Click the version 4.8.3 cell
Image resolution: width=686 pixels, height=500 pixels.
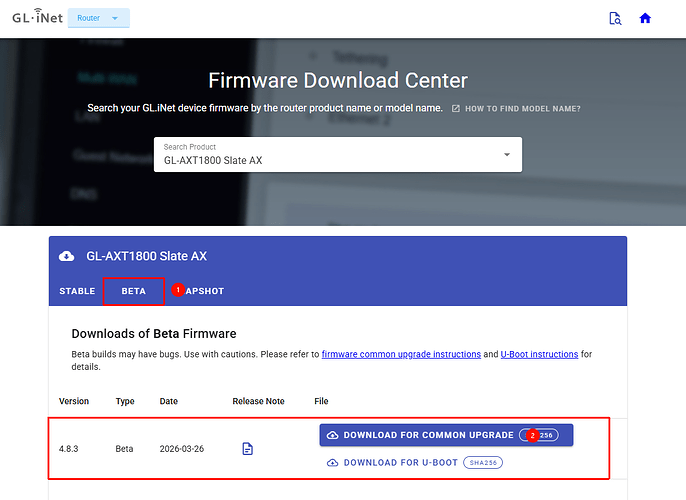point(69,449)
